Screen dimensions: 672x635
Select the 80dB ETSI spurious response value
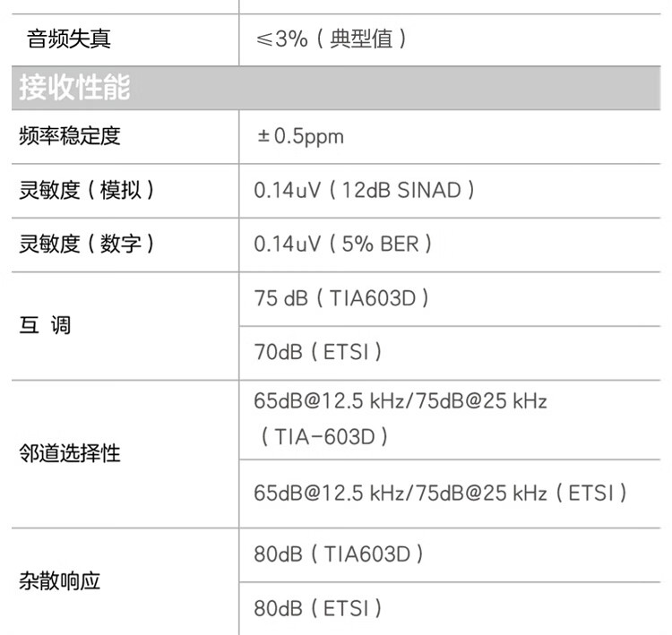pos(318,608)
